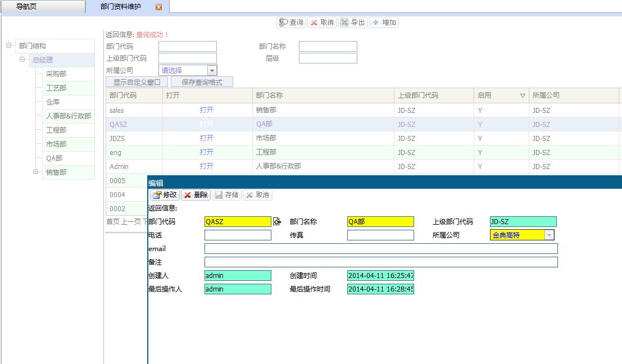
Task: Open the eng row 打开 link
Action: pyautogui.click(x=207, y=152)
